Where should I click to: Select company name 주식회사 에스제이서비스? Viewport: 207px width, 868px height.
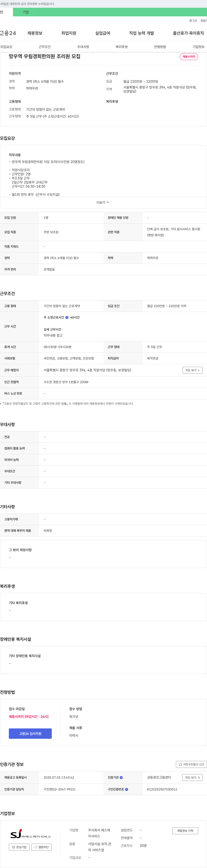click(x=99, y=833)
